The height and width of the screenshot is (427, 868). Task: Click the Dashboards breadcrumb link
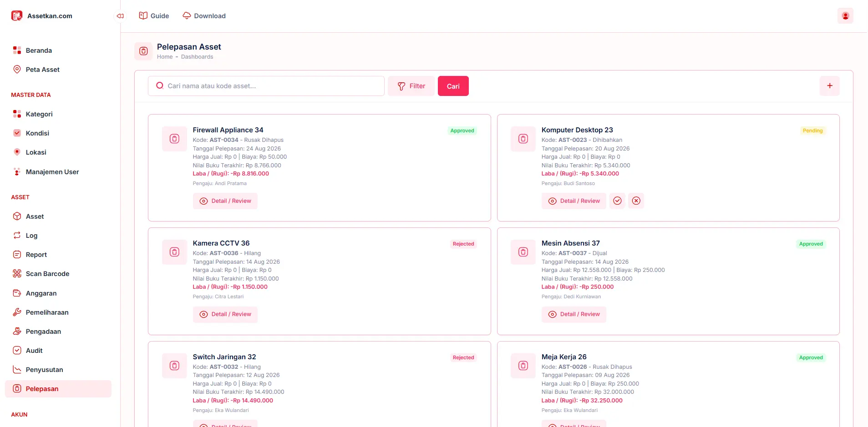tap(197, 57)
